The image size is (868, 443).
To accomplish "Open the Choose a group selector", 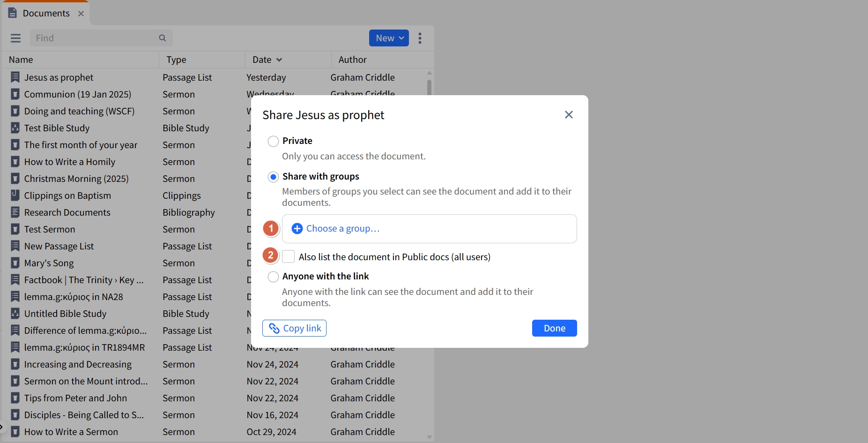I will [429, 229].
